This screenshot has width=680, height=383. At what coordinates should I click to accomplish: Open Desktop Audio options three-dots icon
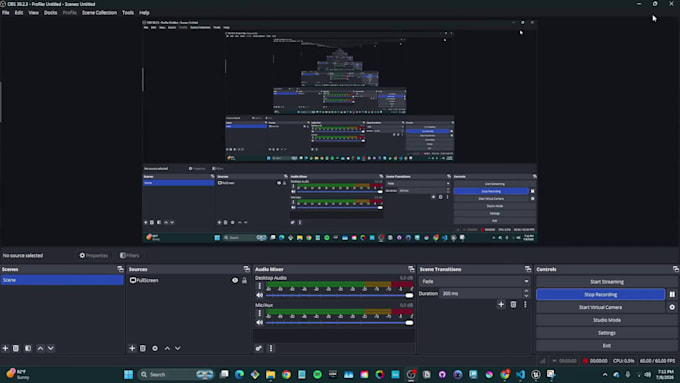(259, 286)
